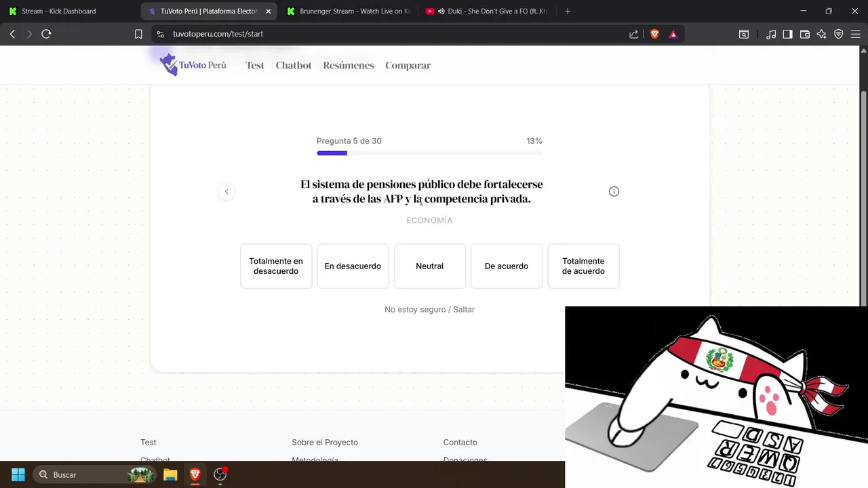Open the Brave playlist music note icon
Viewport: 868px width, 488px height.
click(771, 34)
